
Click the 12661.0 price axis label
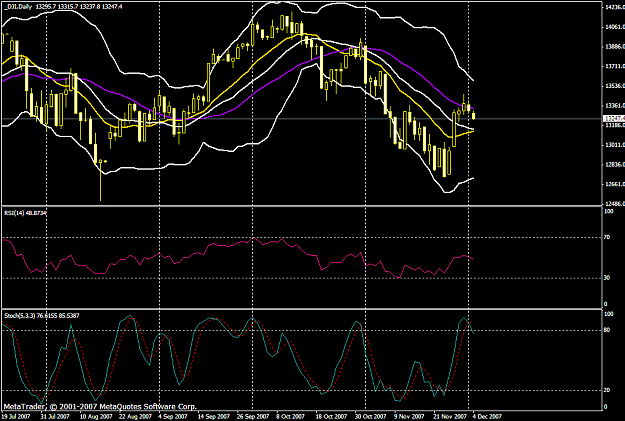615,185
